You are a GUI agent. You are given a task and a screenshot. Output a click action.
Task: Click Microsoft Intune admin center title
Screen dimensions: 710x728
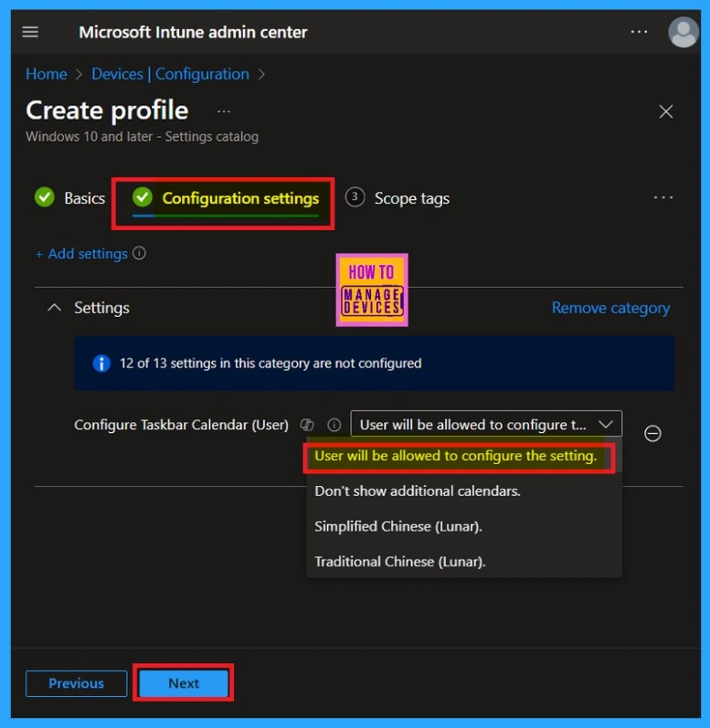[x=193, y=32]
